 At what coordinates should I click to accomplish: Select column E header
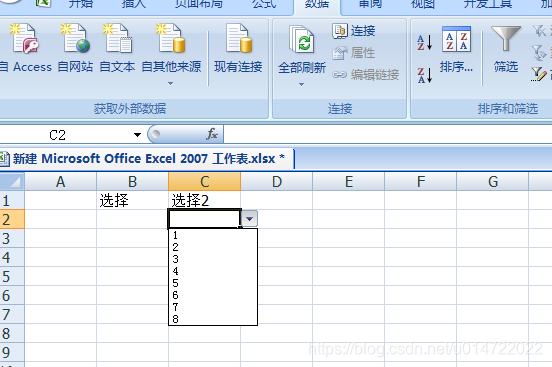click(349, 182)
